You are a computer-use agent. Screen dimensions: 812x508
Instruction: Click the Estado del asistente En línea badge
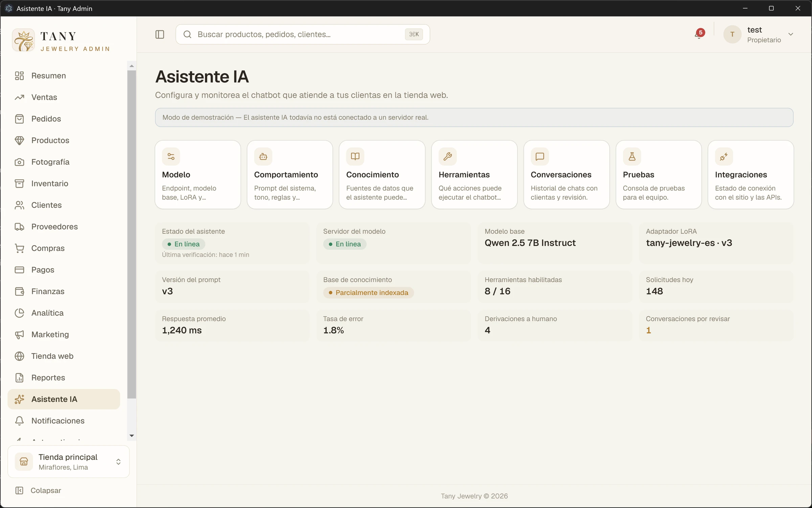pos(183,244)
